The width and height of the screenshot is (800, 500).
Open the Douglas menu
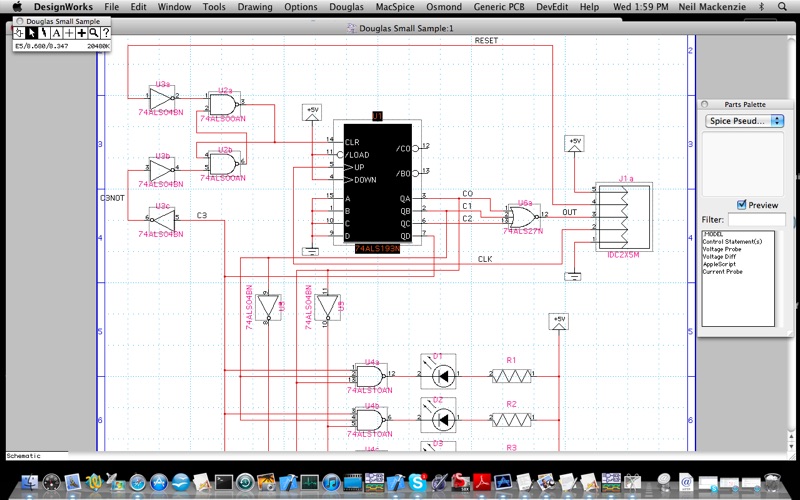(x=346, y=7)
